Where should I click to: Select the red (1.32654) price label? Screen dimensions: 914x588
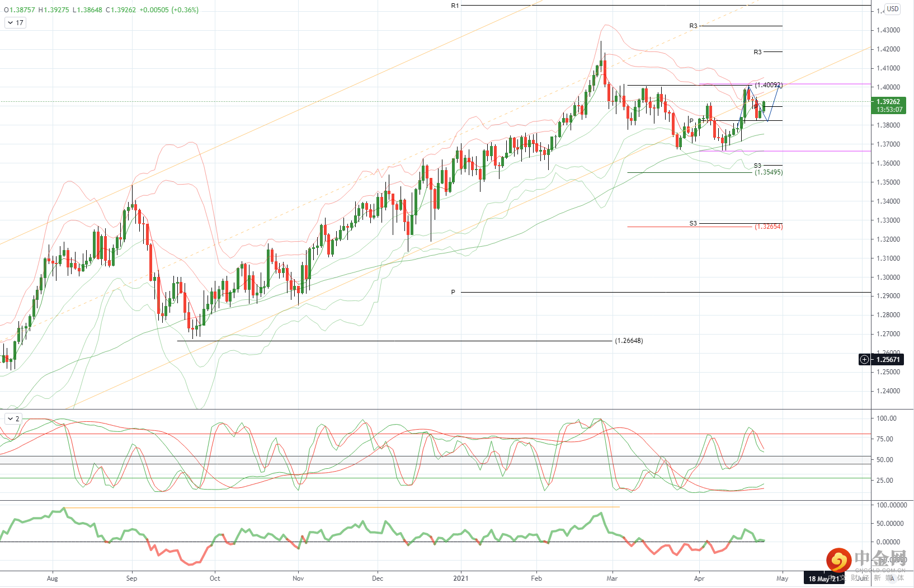[769, 227]
